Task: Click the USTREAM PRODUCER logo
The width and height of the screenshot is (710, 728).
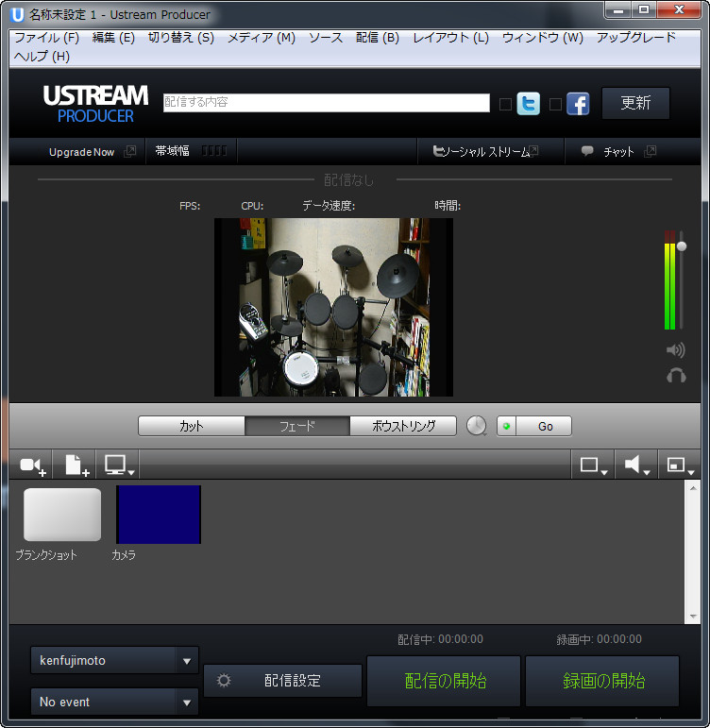Action: point(95,104)
